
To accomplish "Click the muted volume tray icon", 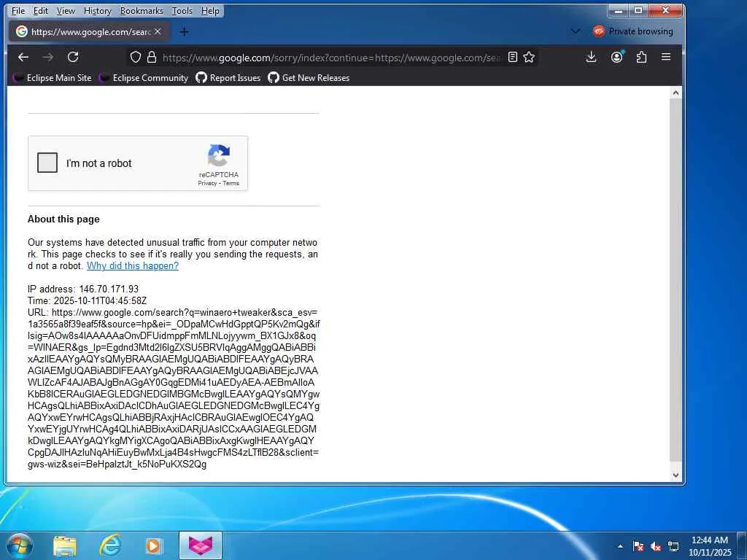I will tap(656, 546).
